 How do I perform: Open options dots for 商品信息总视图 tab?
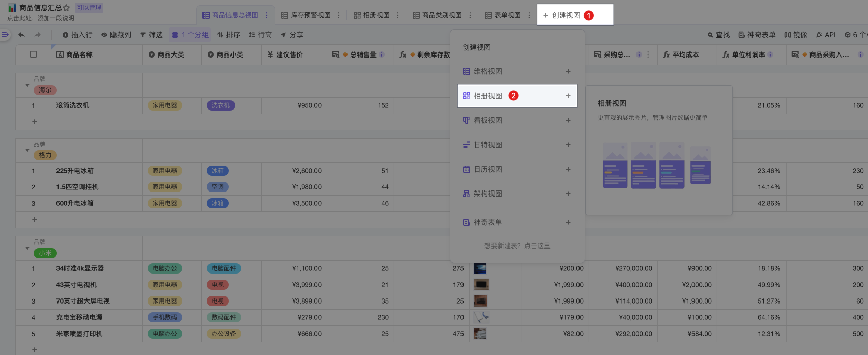(x=267, y=15)
